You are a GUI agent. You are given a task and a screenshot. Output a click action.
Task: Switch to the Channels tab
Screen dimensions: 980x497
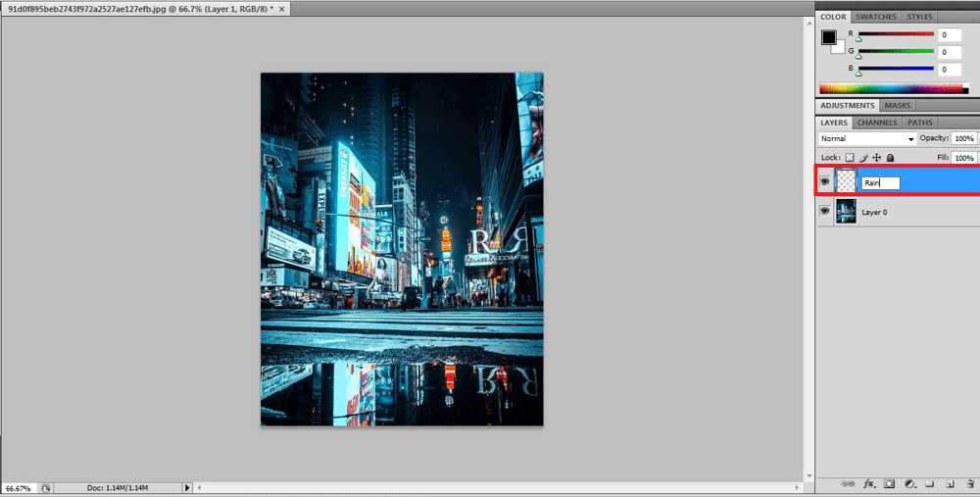[877, 123]
